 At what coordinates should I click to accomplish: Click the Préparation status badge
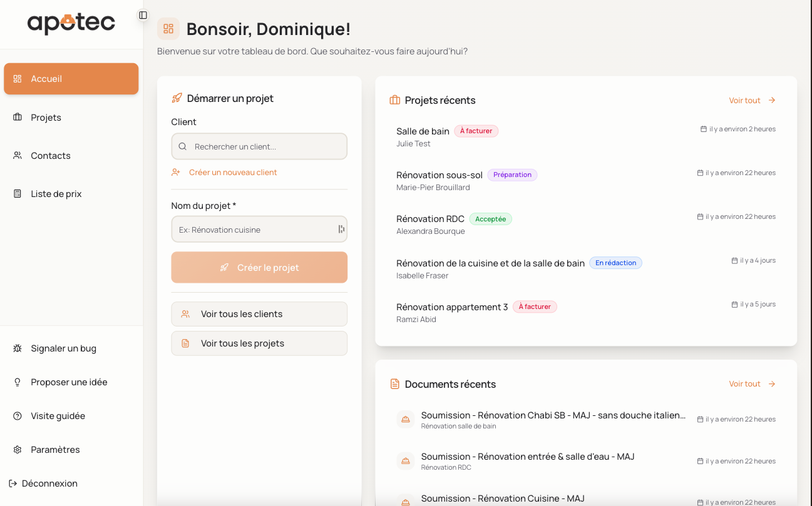pyautogui.click(x=512, y=175)
